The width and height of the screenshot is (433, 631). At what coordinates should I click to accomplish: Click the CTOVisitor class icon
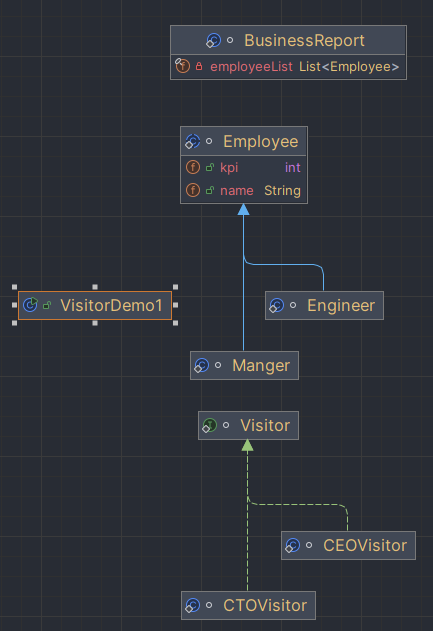(x=192, y=605)
